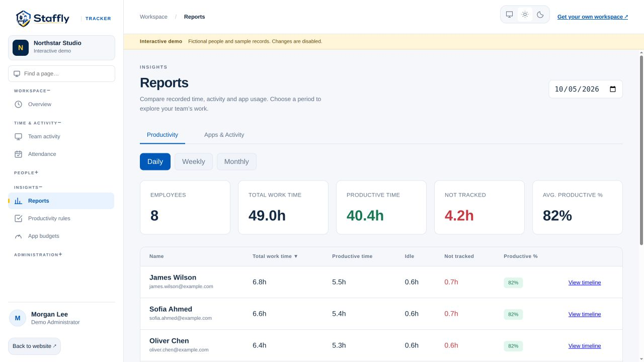Click the Productive time column header
Viewport: 644px width, 362px height.
(x=352, y=256)
